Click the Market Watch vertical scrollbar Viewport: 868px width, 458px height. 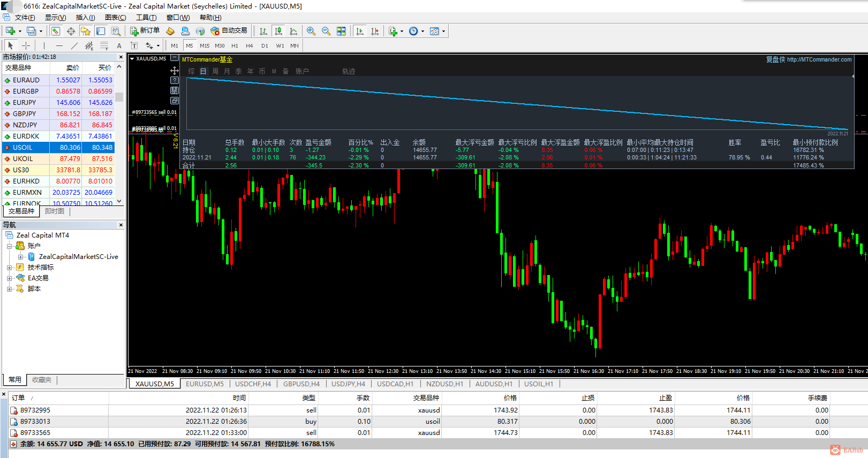click(119, 134)
